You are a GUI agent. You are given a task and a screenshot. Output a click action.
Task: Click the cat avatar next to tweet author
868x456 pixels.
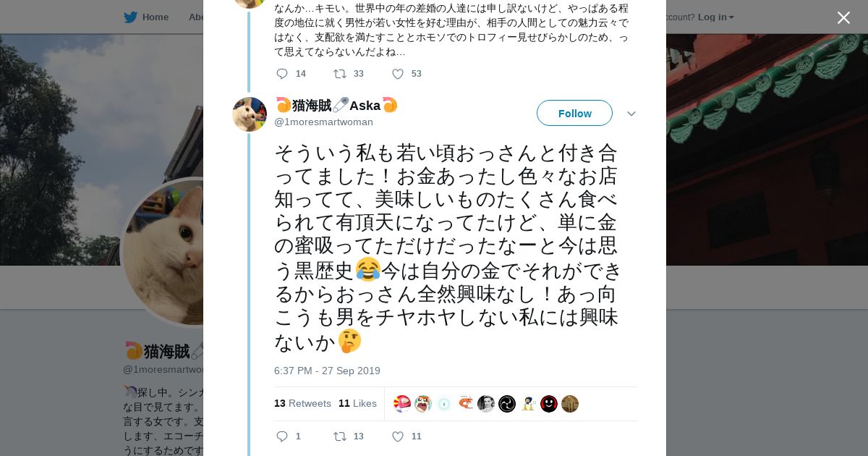(x=250, y=114)
